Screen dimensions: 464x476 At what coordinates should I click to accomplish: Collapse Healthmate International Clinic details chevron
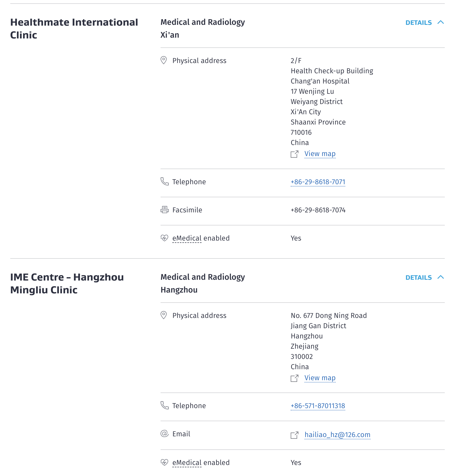tap(440, 22)
